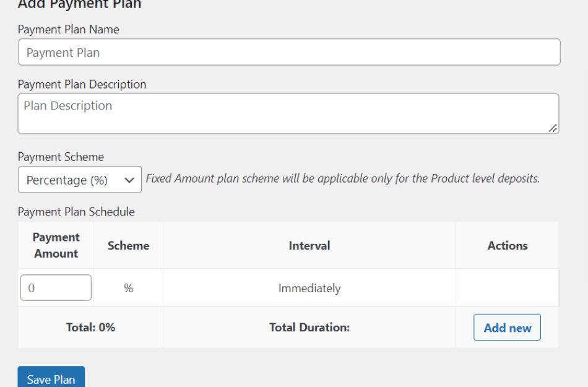Click the Payment Plan Schedule label
This screenshot has height=387, width=588.
(x=76, y=211)
